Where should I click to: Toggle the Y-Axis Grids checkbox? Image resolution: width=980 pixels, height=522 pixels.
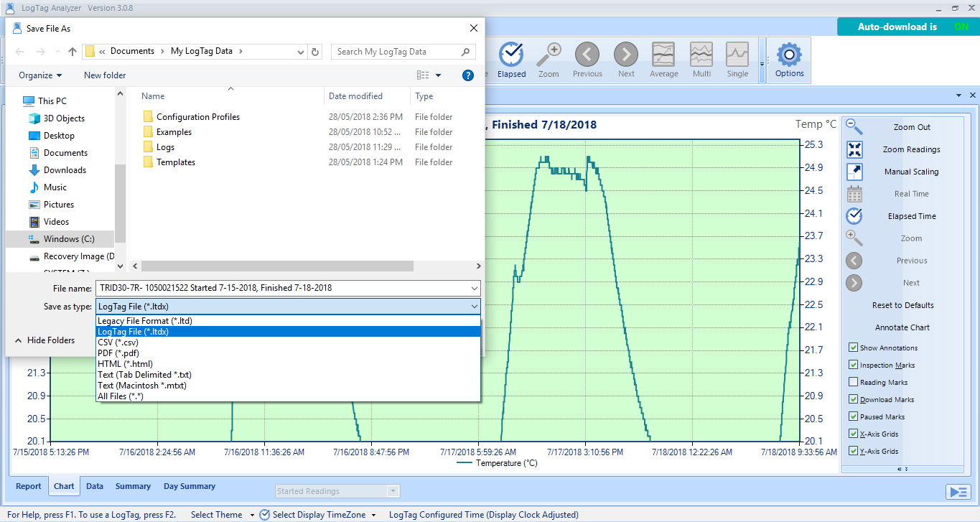point(853,452)
